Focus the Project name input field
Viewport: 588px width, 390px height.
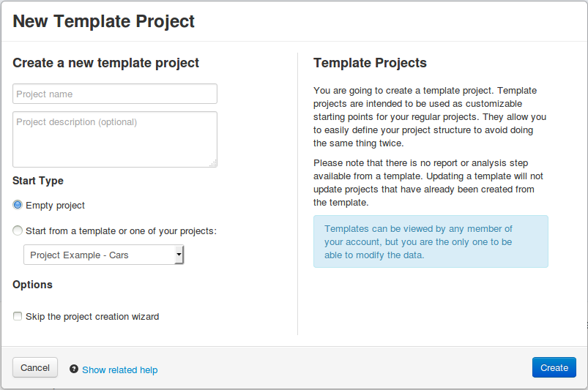click(115, 94)
